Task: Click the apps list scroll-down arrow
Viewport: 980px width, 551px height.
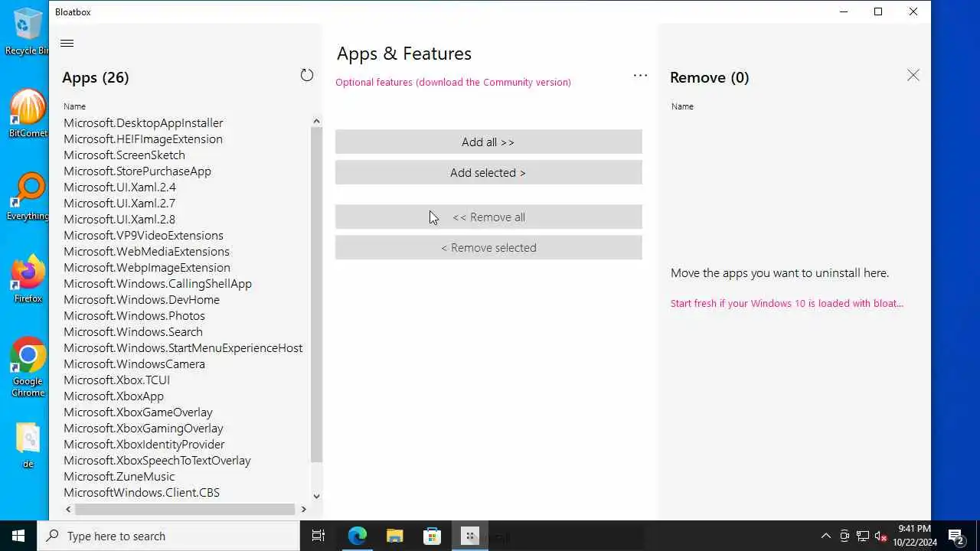Action: (316, 497)
